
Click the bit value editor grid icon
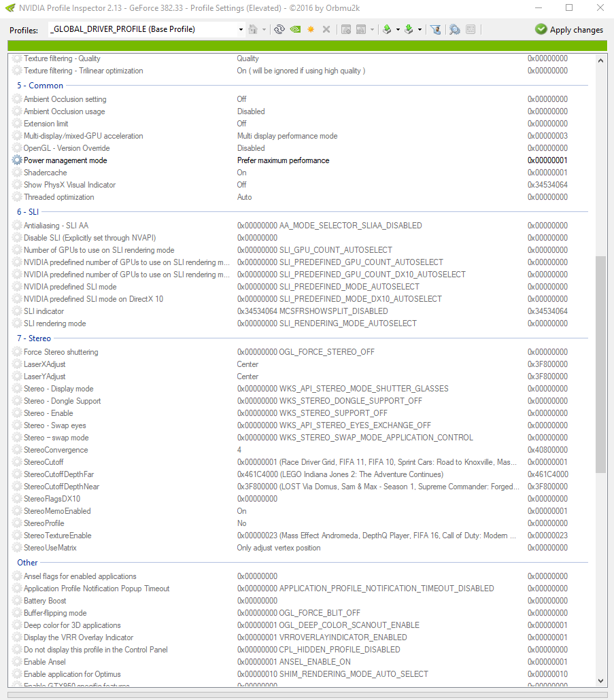(471, 29)
